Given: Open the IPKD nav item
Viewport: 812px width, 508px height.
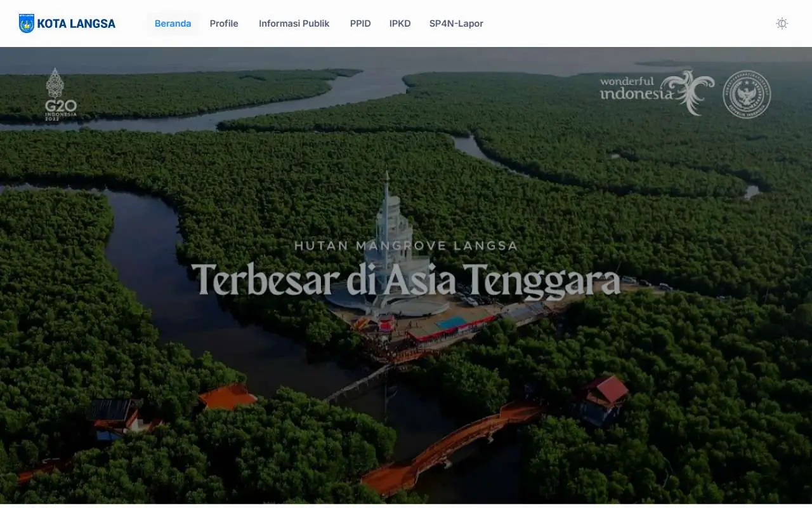Looking at the screenshot, I should pyautogui.click(x=400, y=23).
